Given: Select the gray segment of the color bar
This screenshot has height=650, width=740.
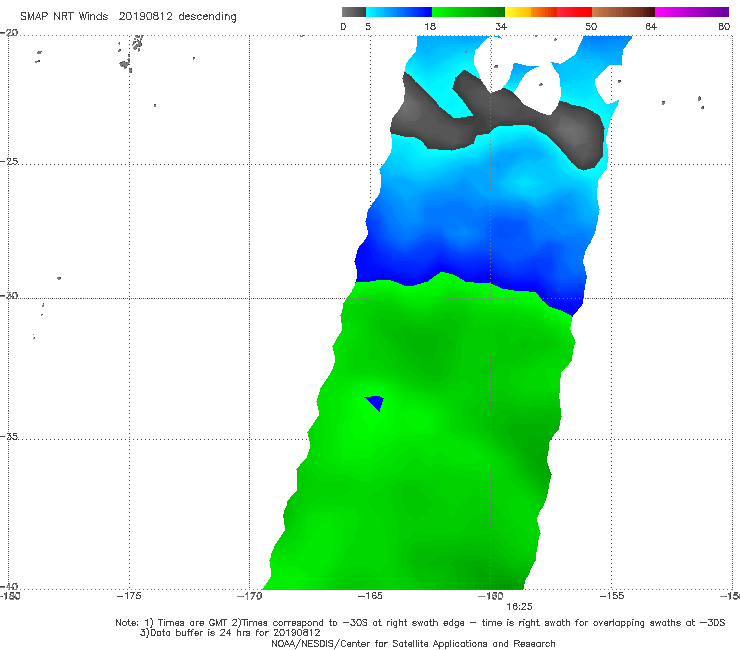Looking at the screenshot, I should click(354, 12).
